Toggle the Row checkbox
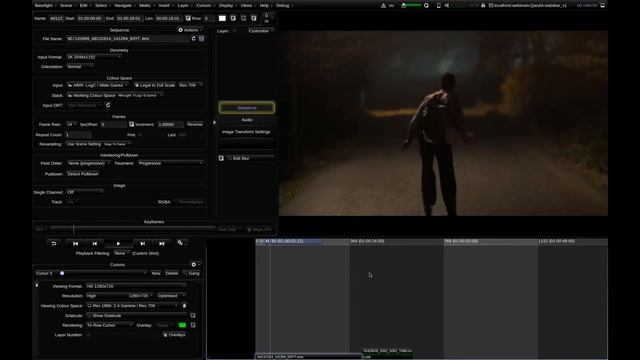This screenshot has height=360, width=640. (x=188, y=18)
